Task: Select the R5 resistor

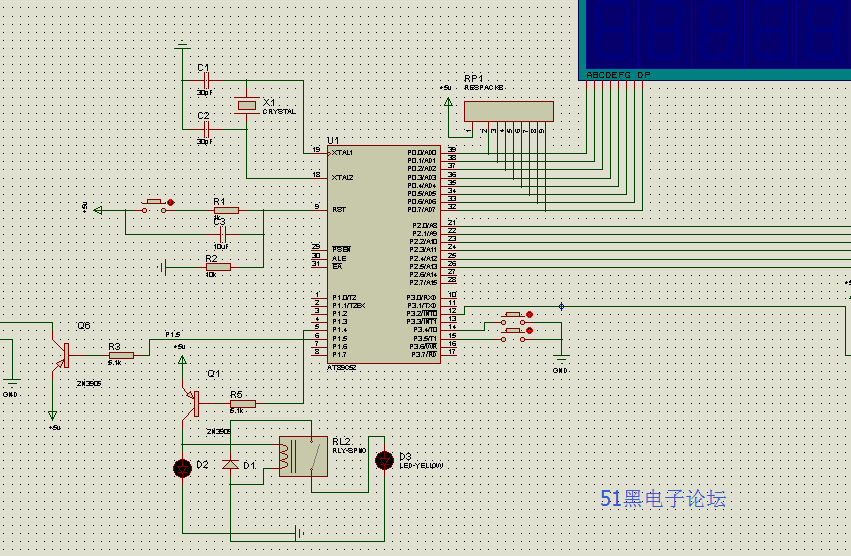Action: point(243,403)
